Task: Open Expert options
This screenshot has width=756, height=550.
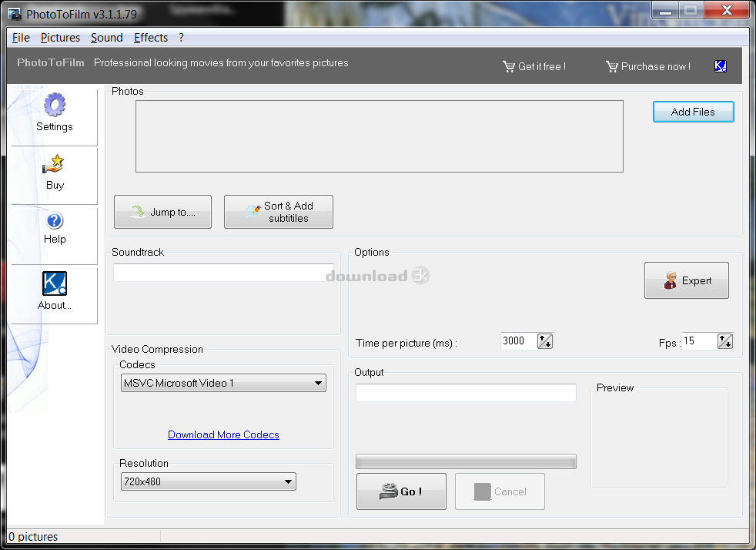Action: (686, 280)
